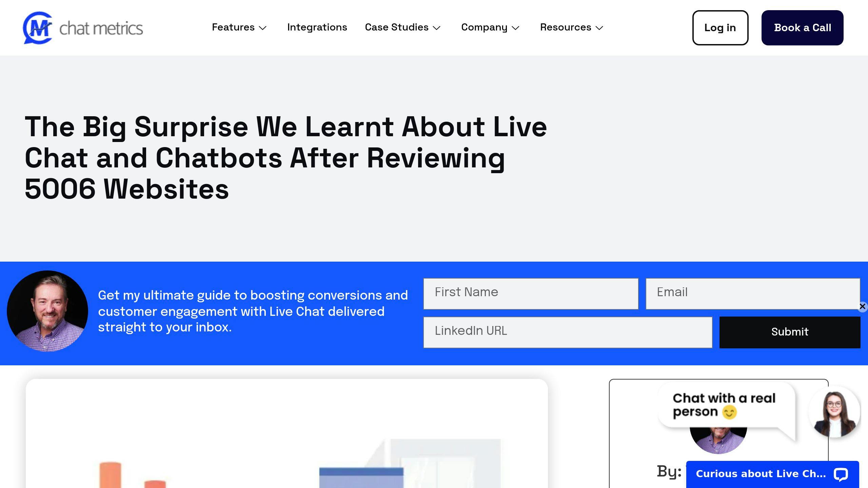Click the ultimate guide banner text
The image size is (868, 488).
[253, 311]
